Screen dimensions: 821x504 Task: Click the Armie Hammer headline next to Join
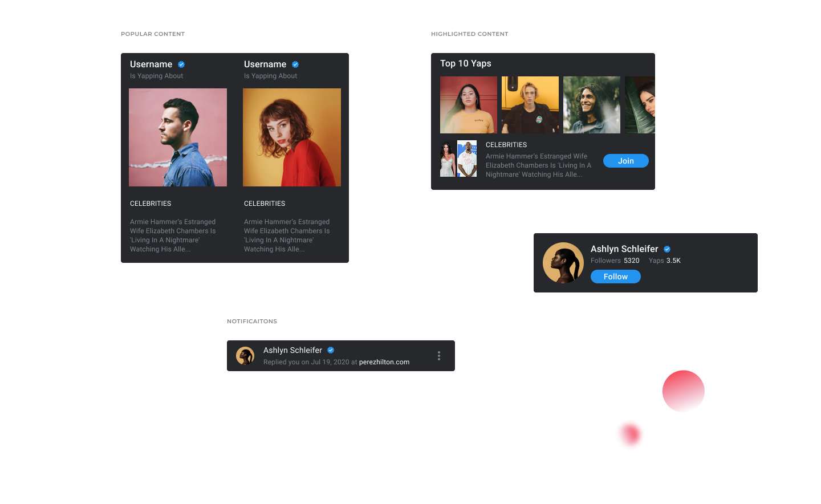click(538, 165)
